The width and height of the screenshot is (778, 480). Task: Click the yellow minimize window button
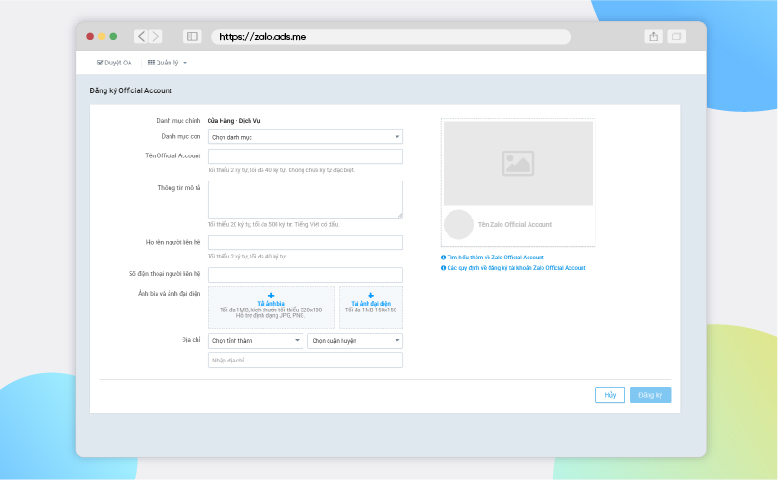[x=101, y=36]
